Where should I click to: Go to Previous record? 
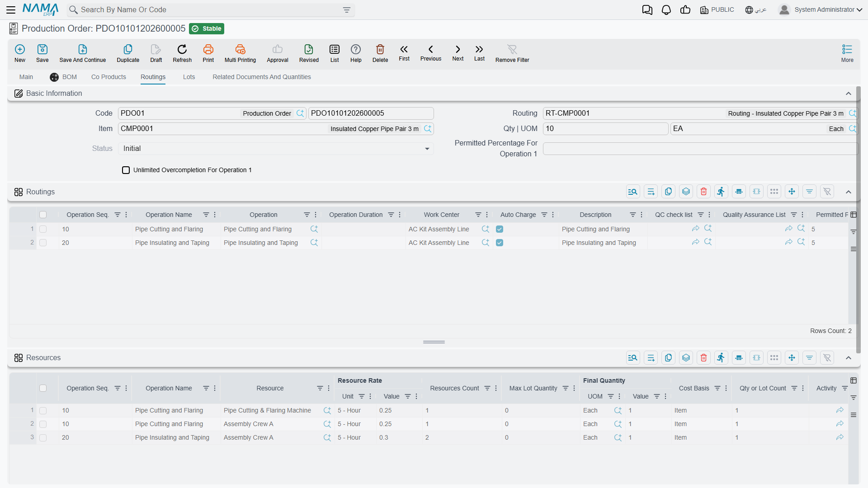[x=431, y=53]
